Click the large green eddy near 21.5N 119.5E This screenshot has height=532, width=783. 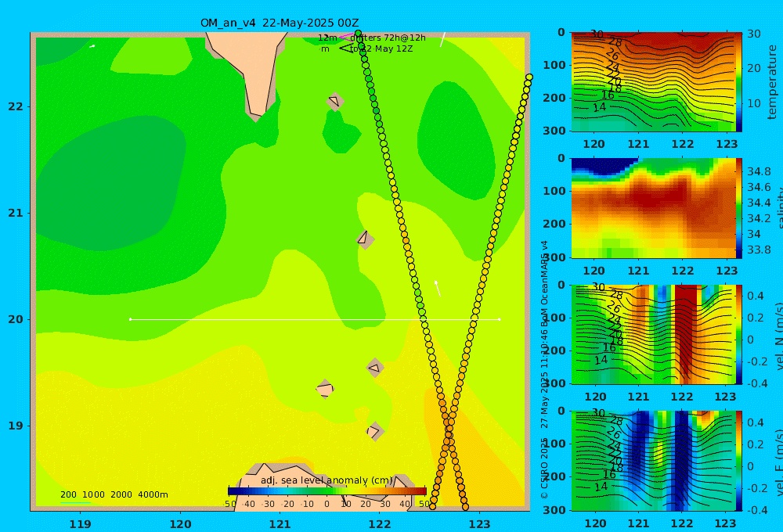tap(112, 182)
